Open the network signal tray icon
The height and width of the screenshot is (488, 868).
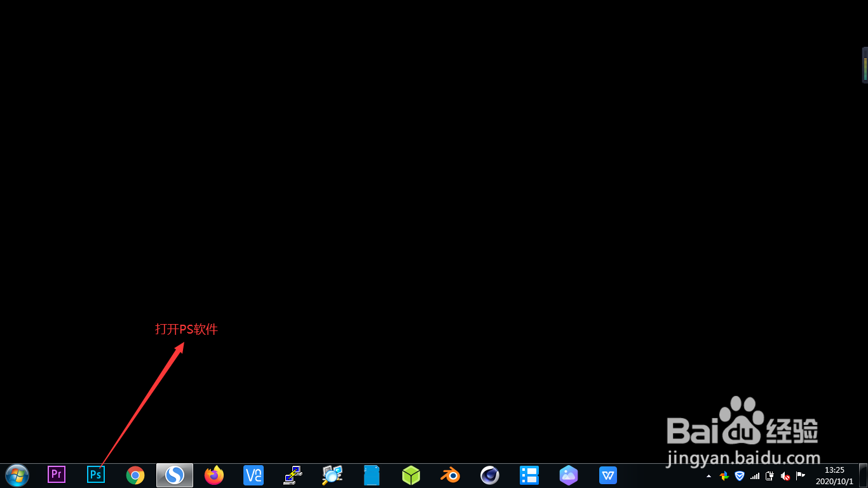[x=755, y=476]
